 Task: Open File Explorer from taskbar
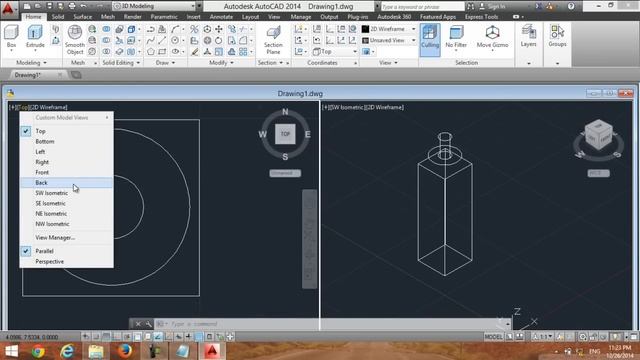pyautogui.click(x=96, y=351)
